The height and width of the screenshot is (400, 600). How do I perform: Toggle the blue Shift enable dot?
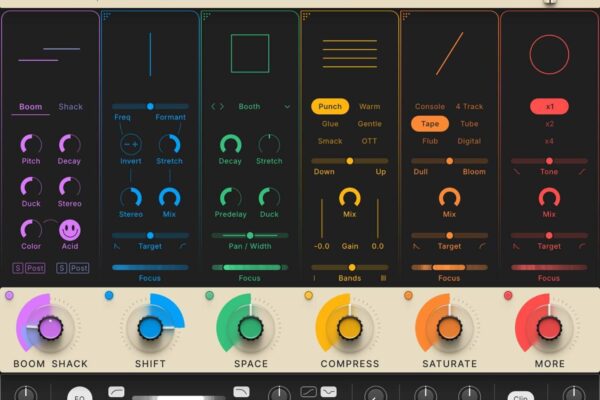pos(109,296)
